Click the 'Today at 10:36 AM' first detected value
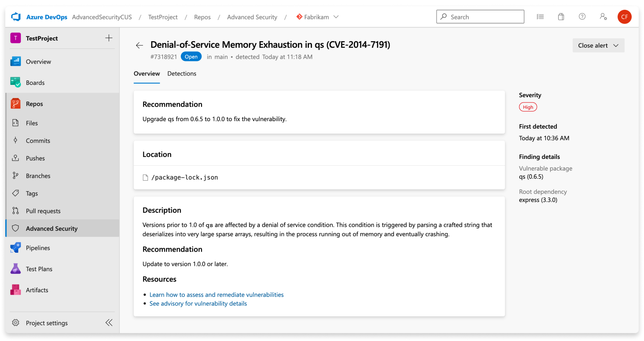This screenshot has height=341, width=644. click(x=544, y=138)
